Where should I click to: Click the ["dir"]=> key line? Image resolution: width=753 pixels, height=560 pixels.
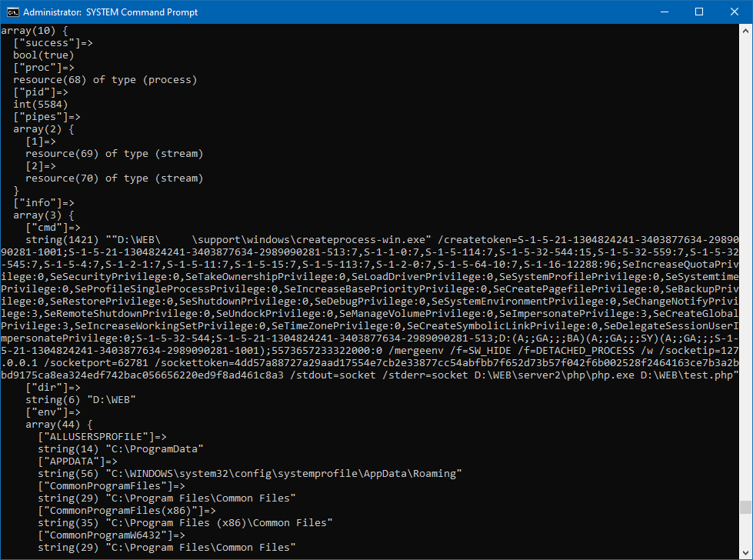(x=53, y=387)
